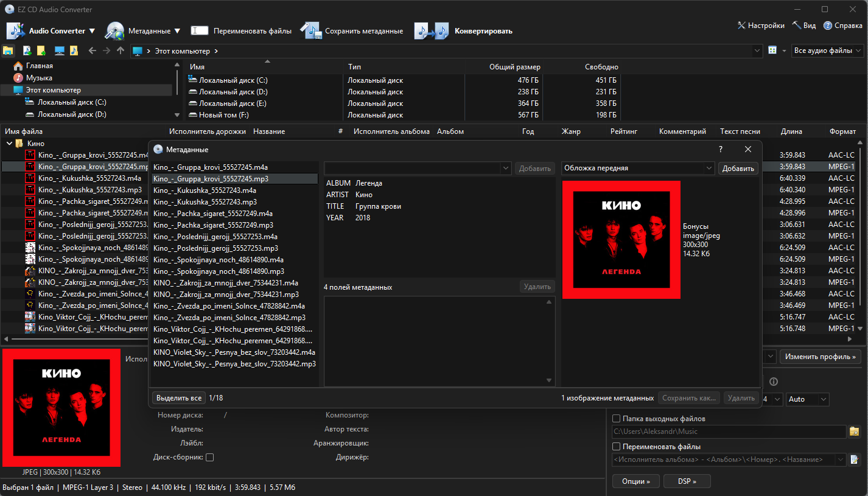This screenshot has height=496, width=868.
Task: Navigate forward with the right arrow
Action: pyautogui.click(x=107, y=51)
